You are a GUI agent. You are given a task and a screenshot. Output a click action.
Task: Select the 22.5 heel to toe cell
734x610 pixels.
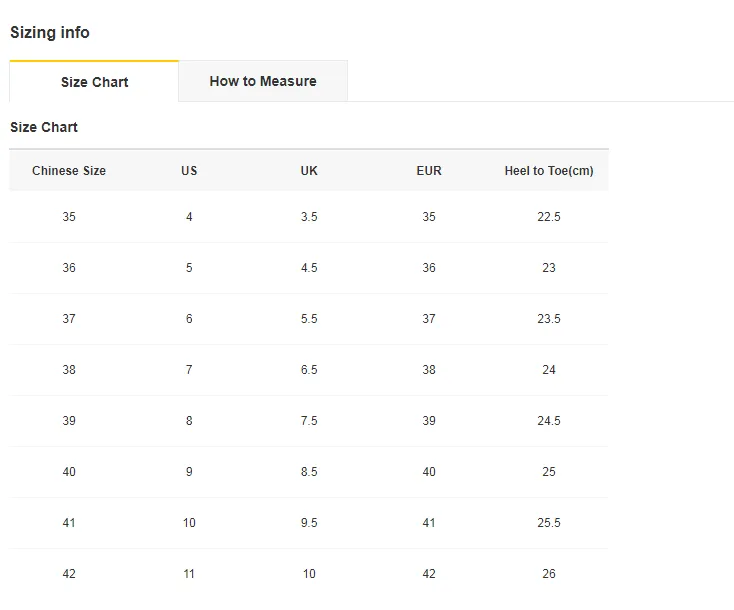tap(549, 217)
